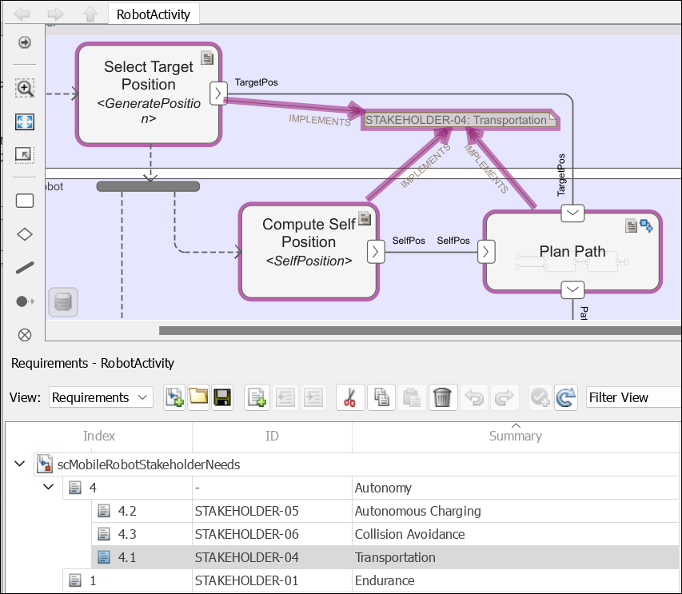Collapse the Autonomy requirement group
The height and width of the screenshot is (594, 682).
[49, 488]
